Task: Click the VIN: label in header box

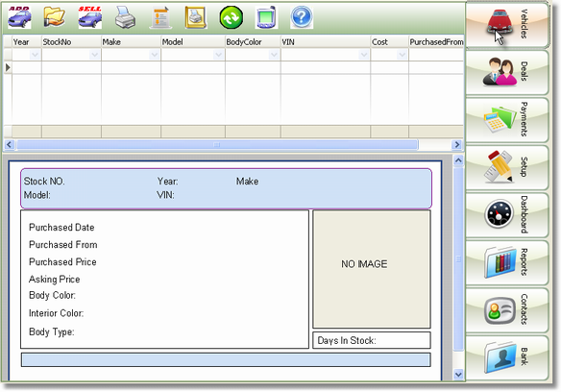Action: click(165, 195)
